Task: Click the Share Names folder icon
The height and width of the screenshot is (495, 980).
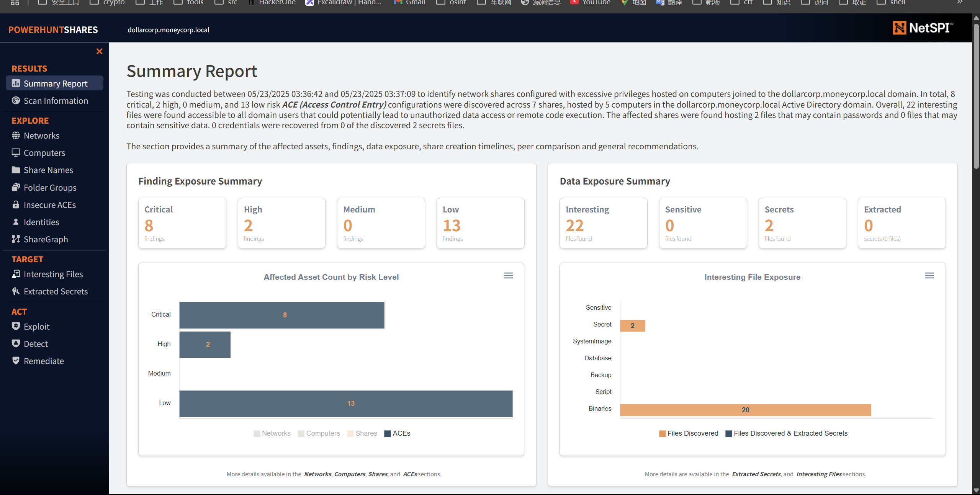Action: [16, 170]
